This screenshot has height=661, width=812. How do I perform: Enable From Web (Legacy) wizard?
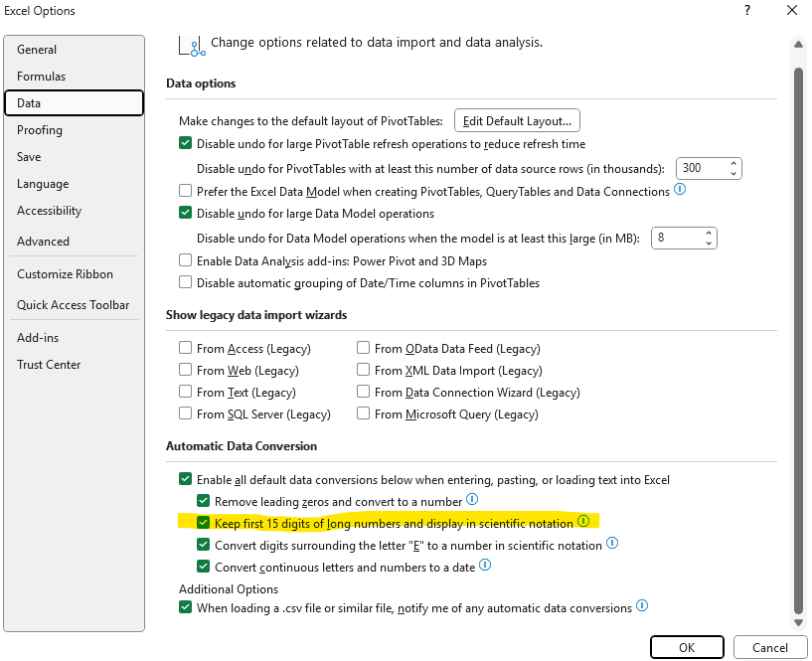[x=186, y=370]
